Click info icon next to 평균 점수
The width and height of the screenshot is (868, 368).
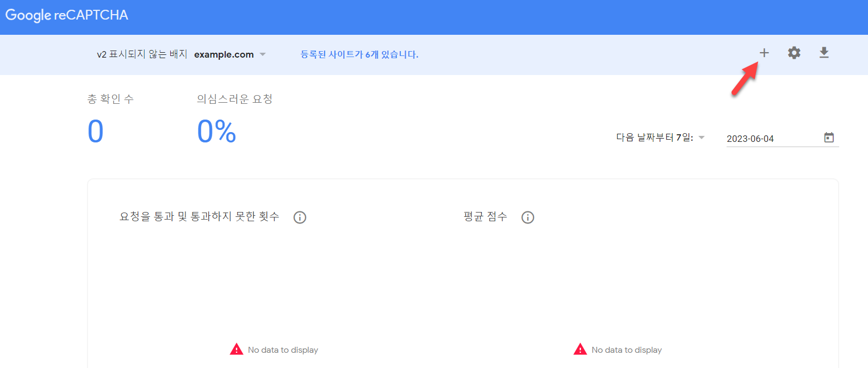(528, 217)
